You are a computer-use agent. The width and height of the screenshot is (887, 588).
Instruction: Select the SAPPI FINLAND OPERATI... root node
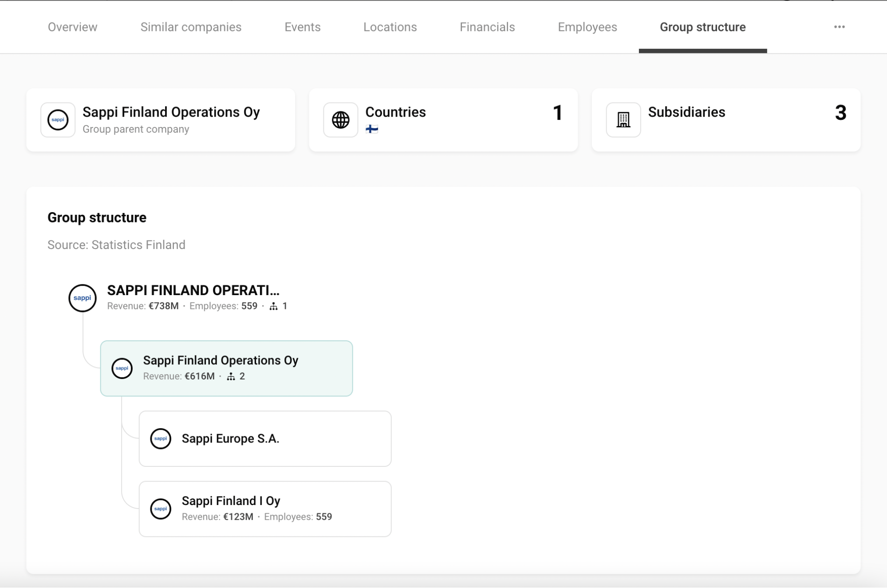coord(193,290)
